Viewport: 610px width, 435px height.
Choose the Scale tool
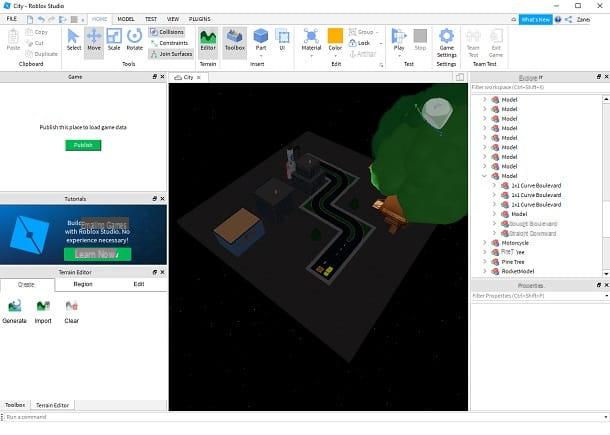click(114, 39)
